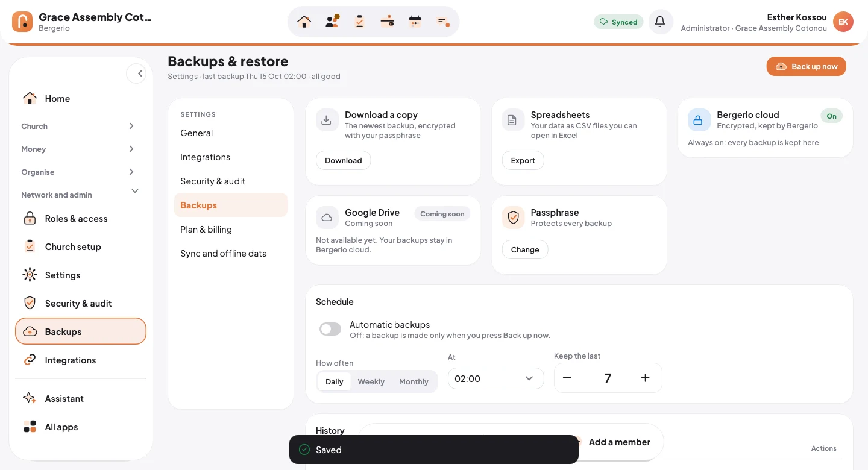Select Weekly backup frequency

tap(371, 381)
